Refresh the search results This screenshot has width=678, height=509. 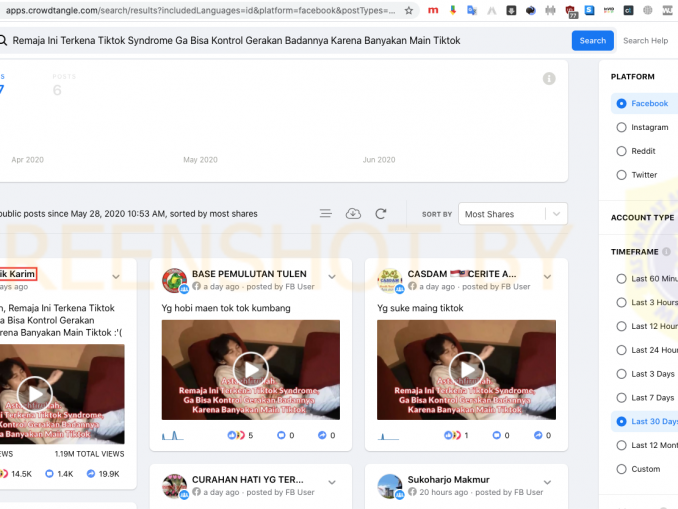click(x=381, y=214)
